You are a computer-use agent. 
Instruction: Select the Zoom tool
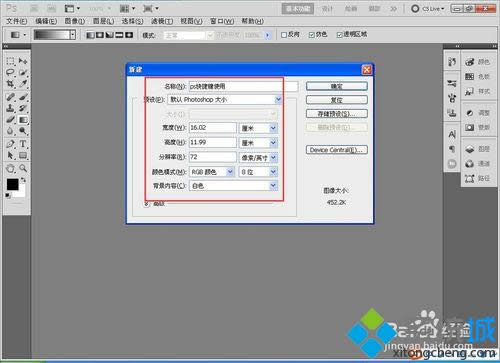(x=23, y=168)
